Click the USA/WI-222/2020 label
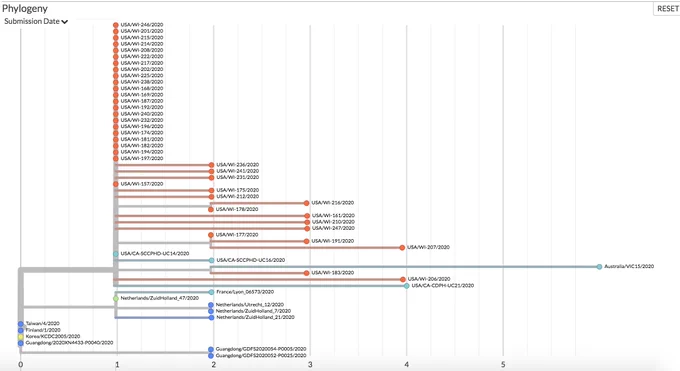Image resolution: width=680 pixels, height=371 pixels. coord(142,56)
